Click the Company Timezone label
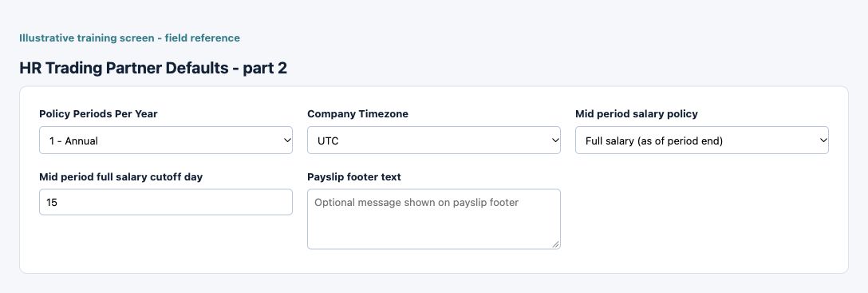Viewport: 868px width, 293px height. (x=357, y=114)
